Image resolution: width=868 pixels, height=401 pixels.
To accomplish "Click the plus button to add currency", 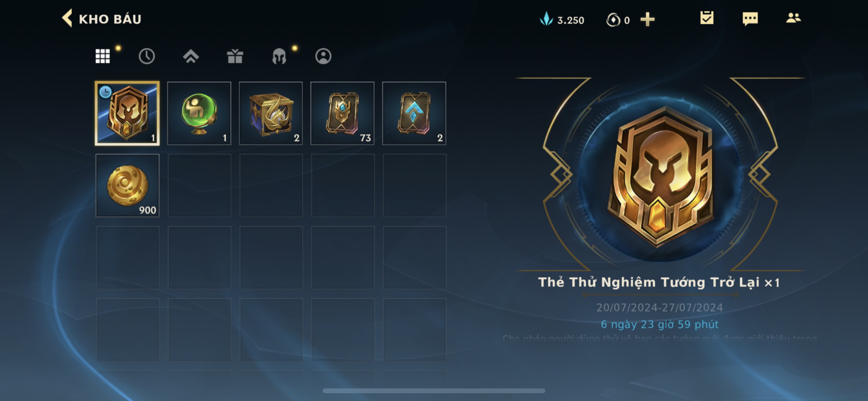I will click(647, 20).
